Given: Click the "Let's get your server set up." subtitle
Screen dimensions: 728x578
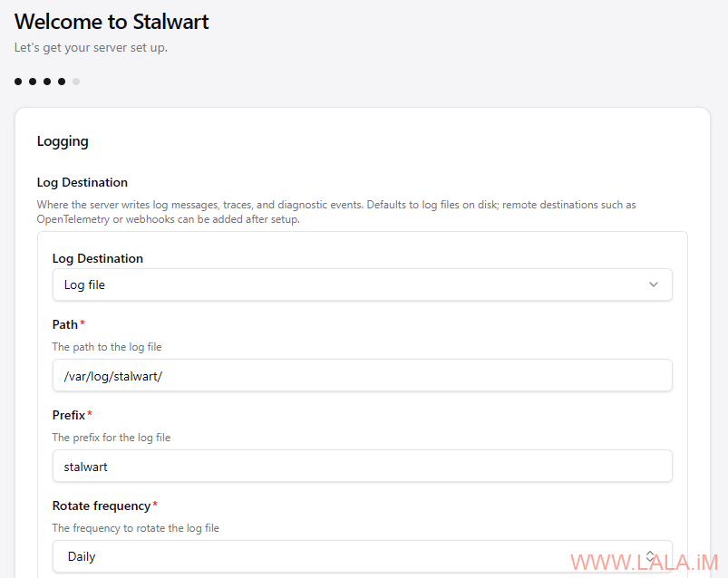Looking at the screenshot, I should (x=91, y=48).
